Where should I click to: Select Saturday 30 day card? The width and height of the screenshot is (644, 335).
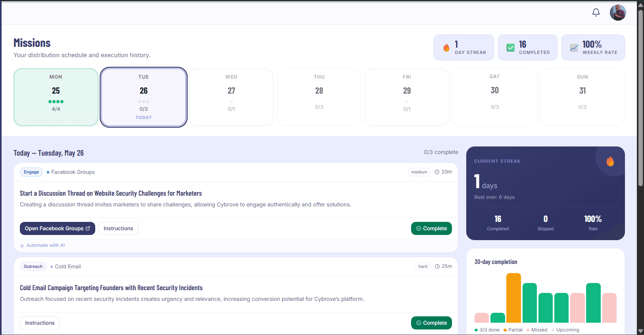coord(495,97)
